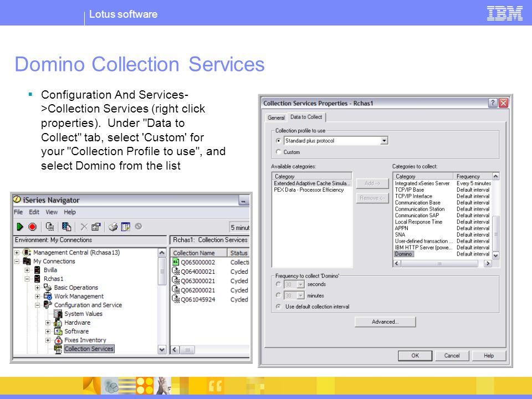Click the Print toolbar icon
The height and width of the screenshot is (399, 532).
[x=113, y=227]
